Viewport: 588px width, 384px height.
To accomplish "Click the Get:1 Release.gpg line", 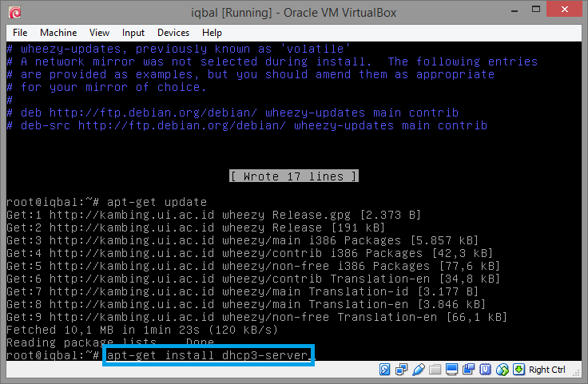I will pos(214,215).
